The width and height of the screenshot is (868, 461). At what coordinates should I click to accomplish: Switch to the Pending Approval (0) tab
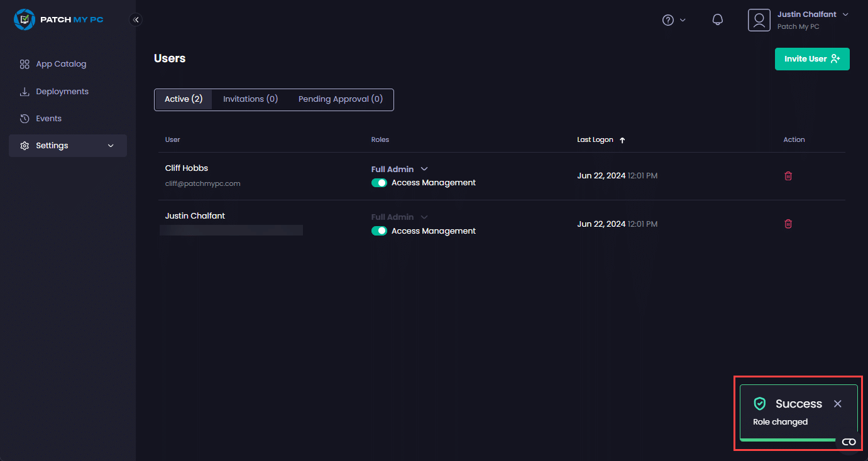coord(340,99)
